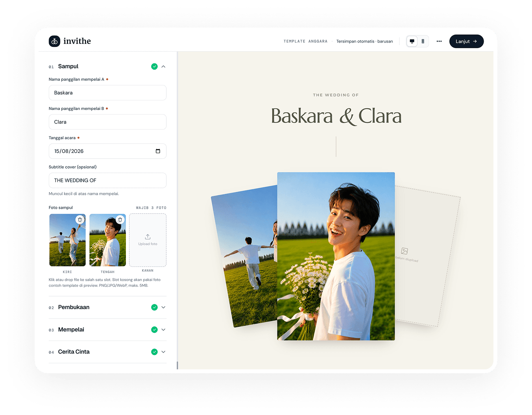Click the green check on Cerita Cinta row
The width and height of the screenshot is (532, 415).
pyautogui.click(x=154, y=352)
